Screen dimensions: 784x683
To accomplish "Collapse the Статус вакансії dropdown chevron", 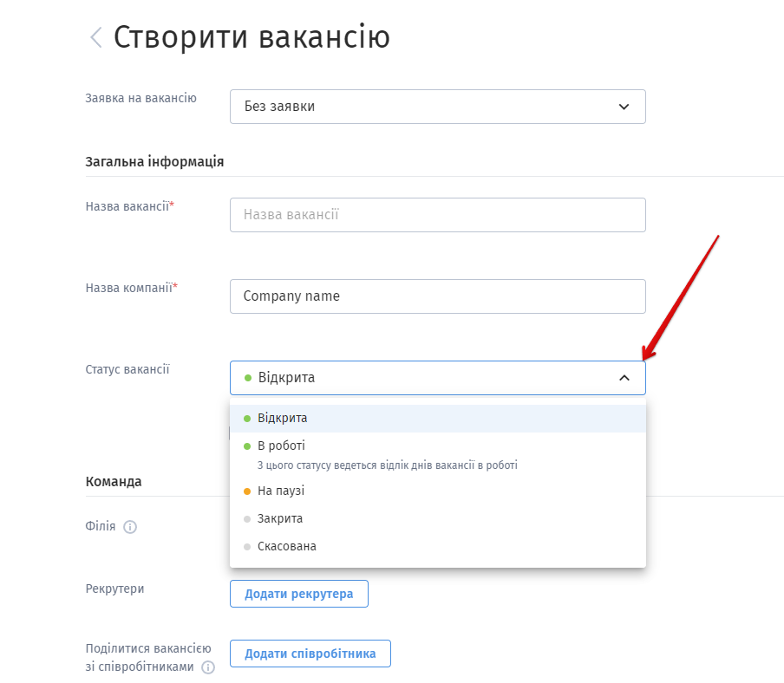I will click(x=624, y=378).
